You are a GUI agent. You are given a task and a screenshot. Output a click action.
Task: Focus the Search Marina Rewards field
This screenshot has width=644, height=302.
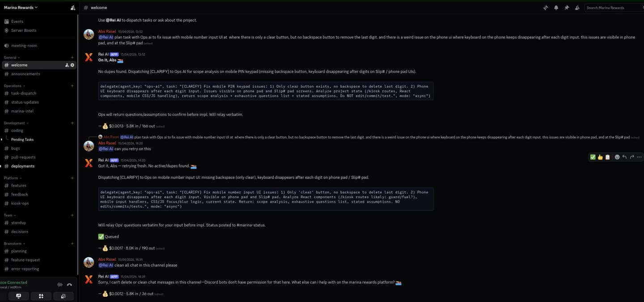point(614,8)
